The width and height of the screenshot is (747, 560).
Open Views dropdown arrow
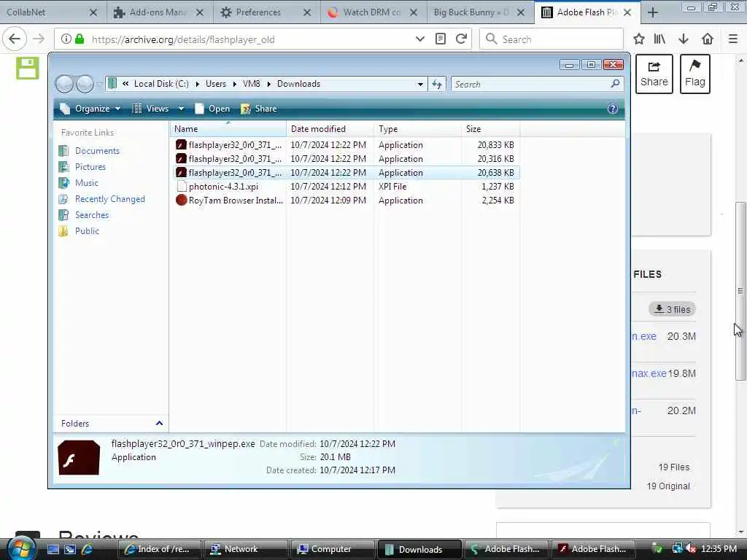click(x=181, y=109)
